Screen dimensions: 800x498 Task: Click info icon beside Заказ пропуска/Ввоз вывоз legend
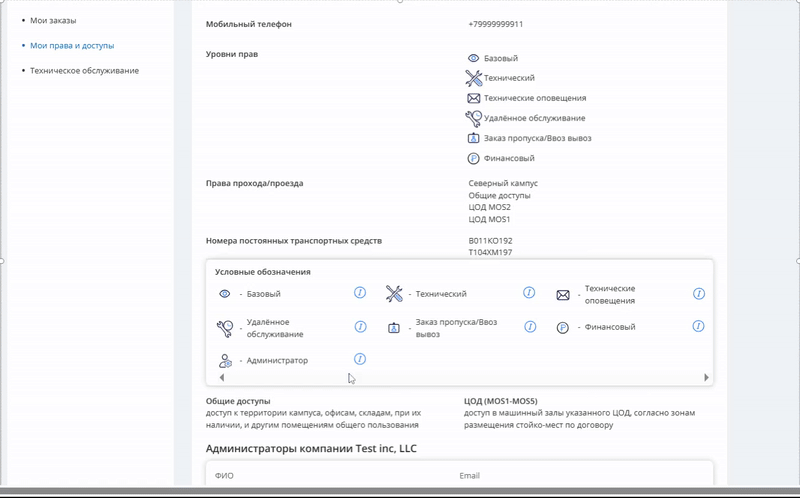pyautogui.click(x=530, y=327)
